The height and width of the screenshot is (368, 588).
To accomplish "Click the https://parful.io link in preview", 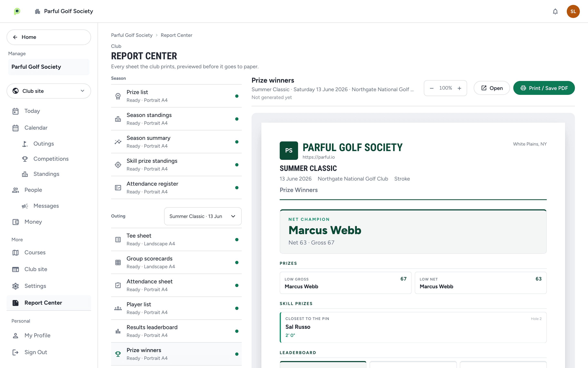I will [318, 157].
